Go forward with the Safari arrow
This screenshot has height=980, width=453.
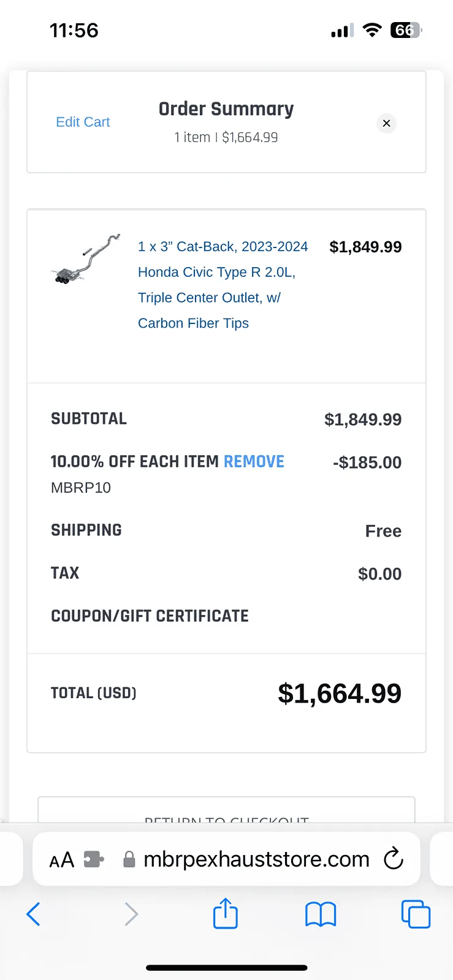tap(131, 914)
